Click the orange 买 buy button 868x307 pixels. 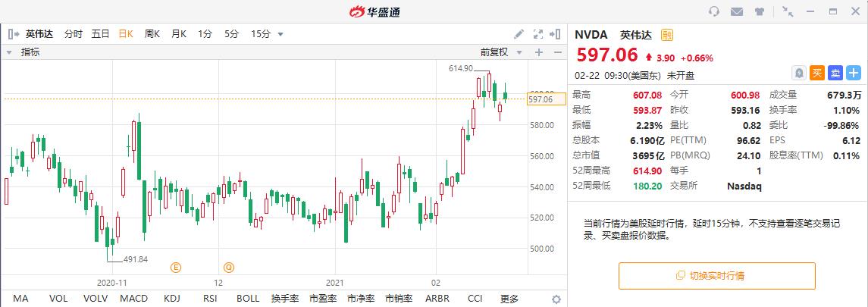[817, 73]
